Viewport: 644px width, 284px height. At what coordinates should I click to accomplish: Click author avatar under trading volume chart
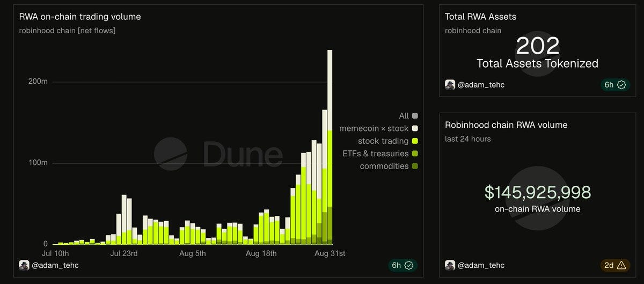[24, 265]
